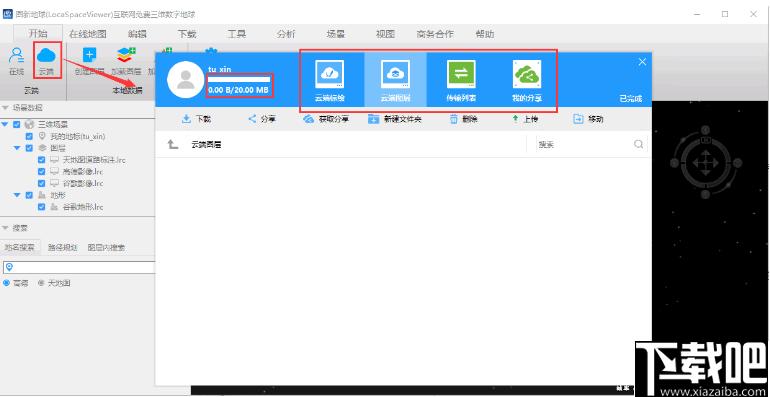Click the 已完成 link

(631, 99)
